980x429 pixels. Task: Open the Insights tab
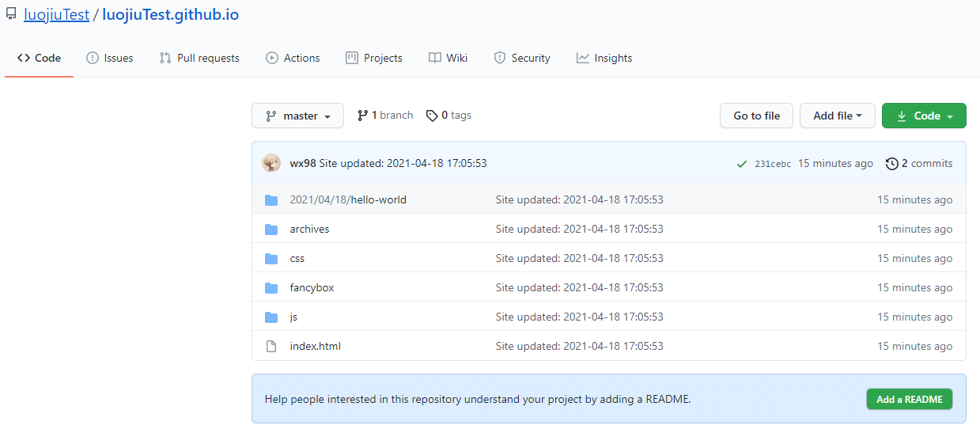[604, 58]
